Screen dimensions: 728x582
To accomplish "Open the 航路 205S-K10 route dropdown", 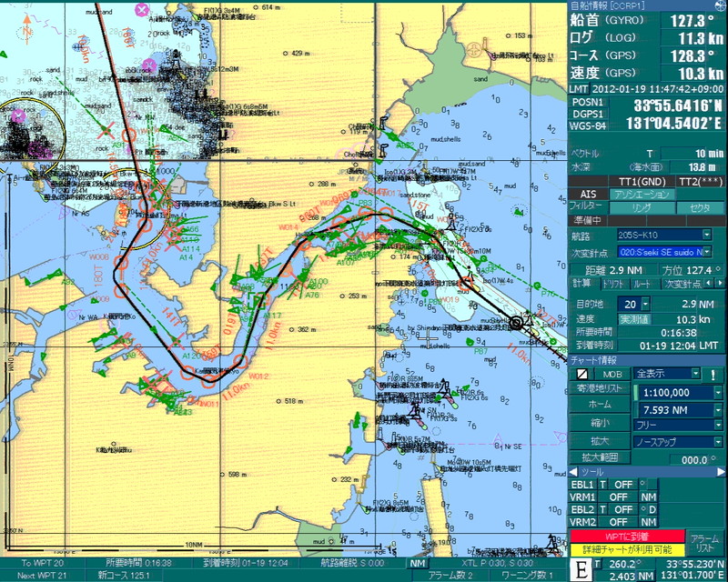I will click(x=706, y=235).
